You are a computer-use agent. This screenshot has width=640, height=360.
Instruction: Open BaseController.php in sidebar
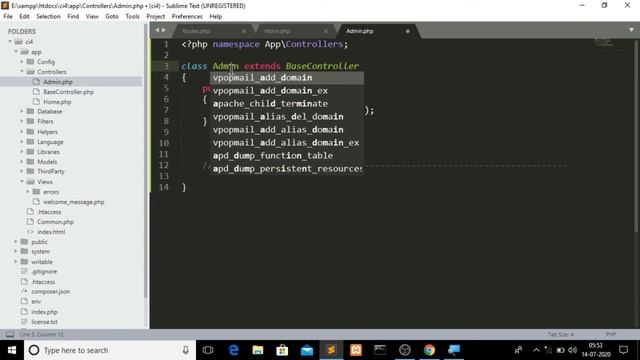click(x=69, y=92)
